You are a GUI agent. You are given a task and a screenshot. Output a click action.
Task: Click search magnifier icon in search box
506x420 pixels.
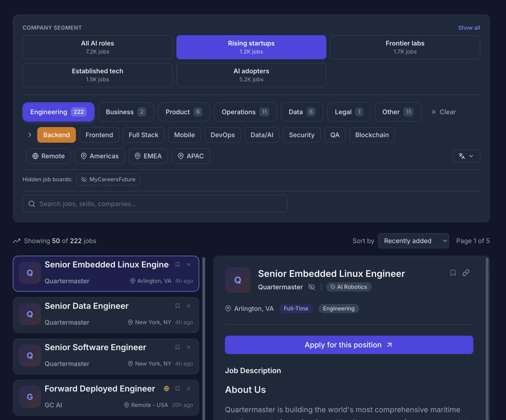(32, 204)
